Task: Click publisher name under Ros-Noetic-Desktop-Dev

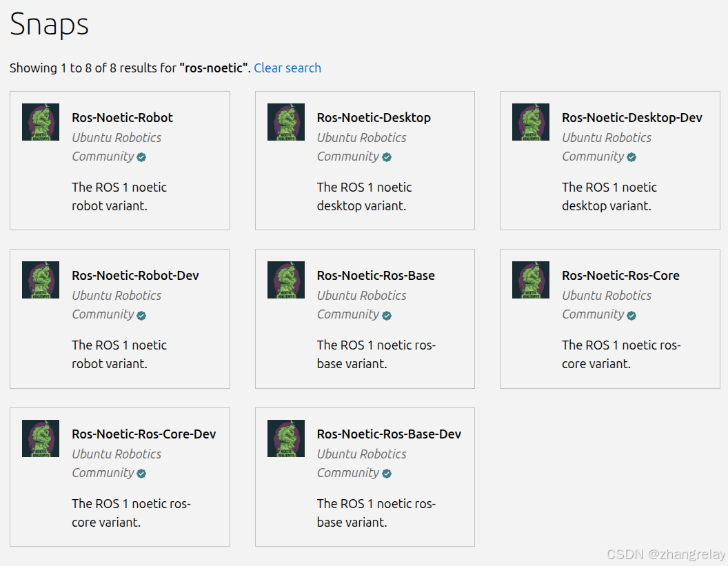Action: click(607, 147)
